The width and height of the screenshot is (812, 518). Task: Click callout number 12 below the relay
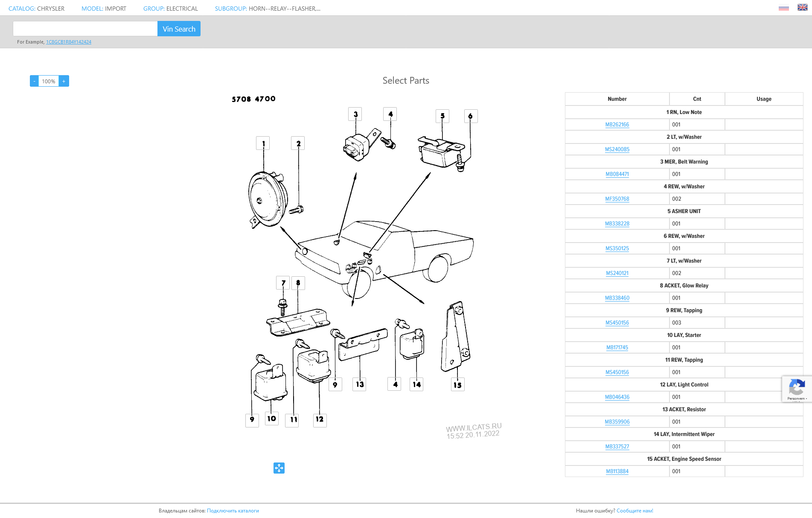coord(320,419)
